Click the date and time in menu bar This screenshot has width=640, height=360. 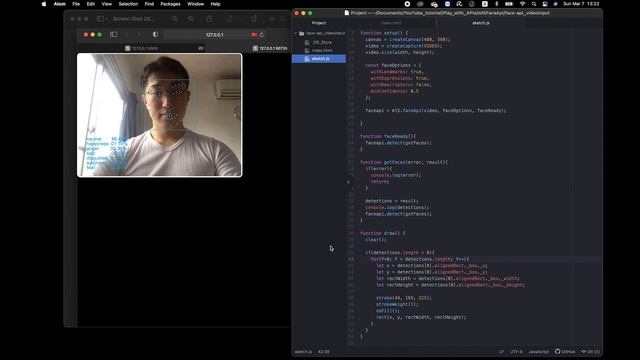tap(581, 4)
